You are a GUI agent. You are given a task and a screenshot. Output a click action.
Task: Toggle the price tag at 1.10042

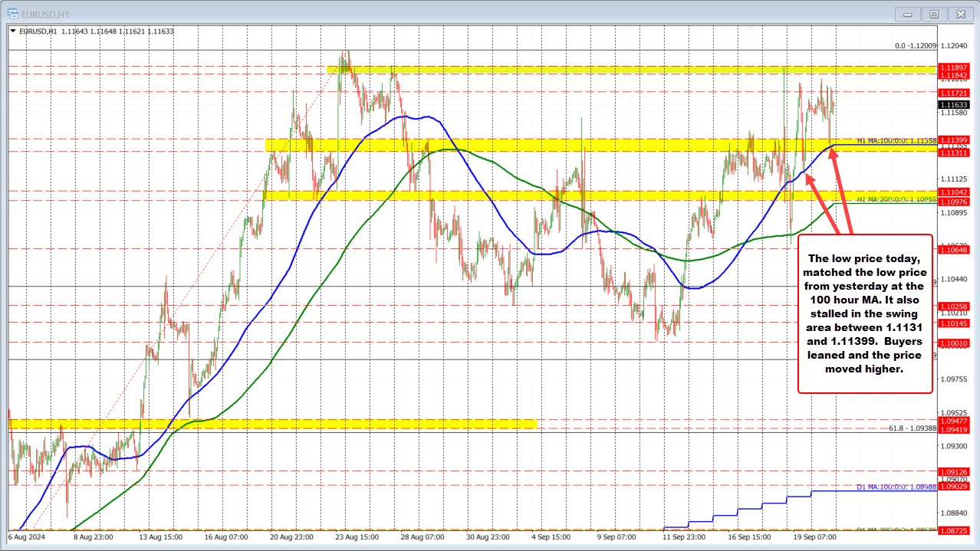point(953,193)
